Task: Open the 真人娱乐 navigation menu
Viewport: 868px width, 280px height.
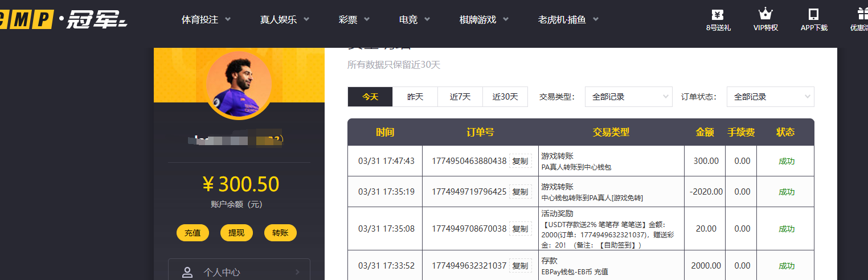Action: click(x=285, y=19)
